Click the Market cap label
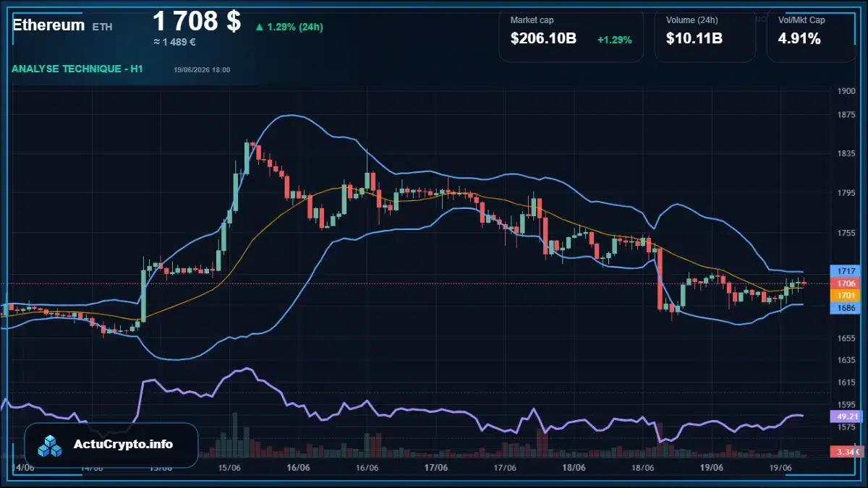 pos(532,20)
